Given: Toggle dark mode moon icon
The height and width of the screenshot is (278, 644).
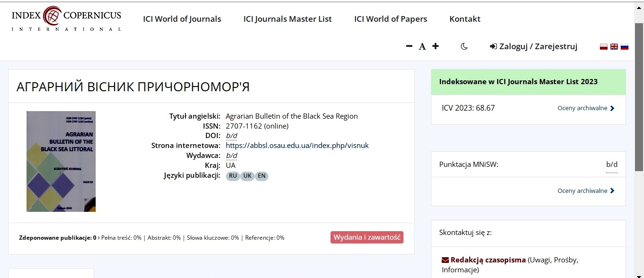Looking at the screenshot, I should tap(464, 46).
